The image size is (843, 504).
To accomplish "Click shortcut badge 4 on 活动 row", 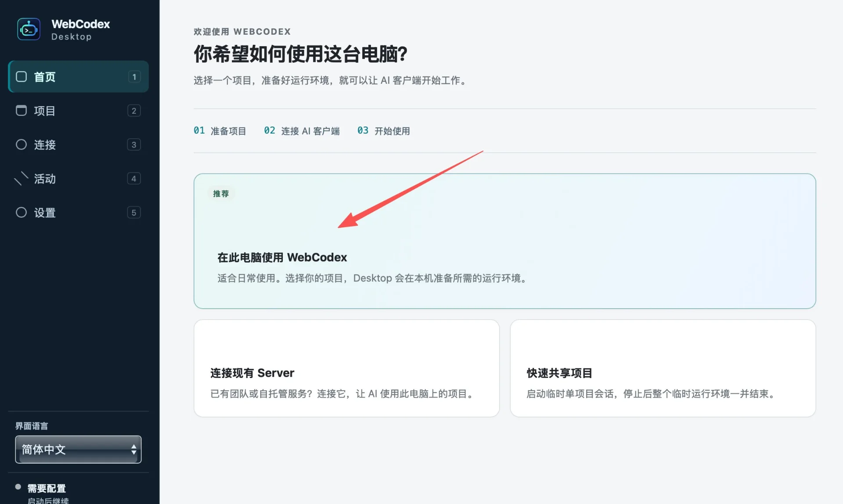I will coord(134,178).
